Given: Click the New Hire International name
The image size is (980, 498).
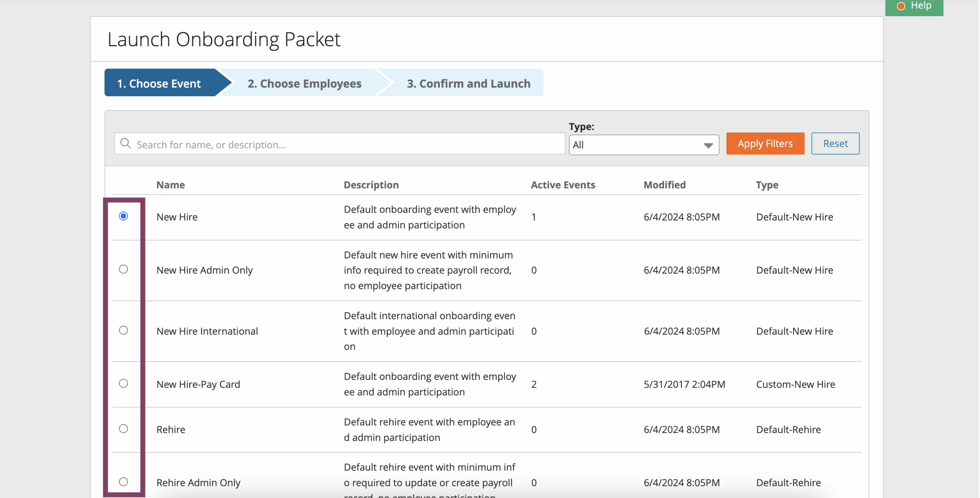Looking at the screenshot, I should (207, 331).
